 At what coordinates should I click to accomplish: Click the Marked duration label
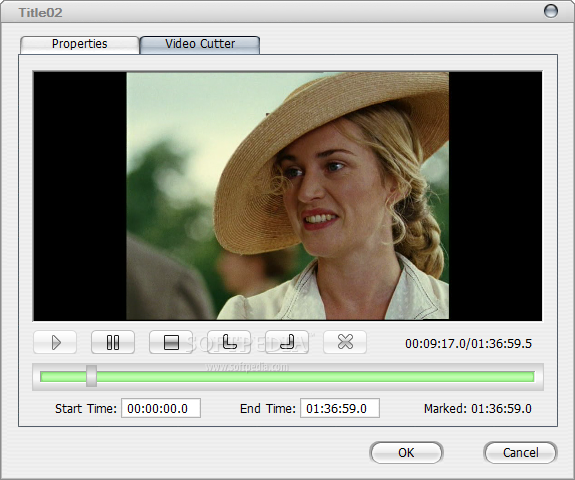[477, 408]
